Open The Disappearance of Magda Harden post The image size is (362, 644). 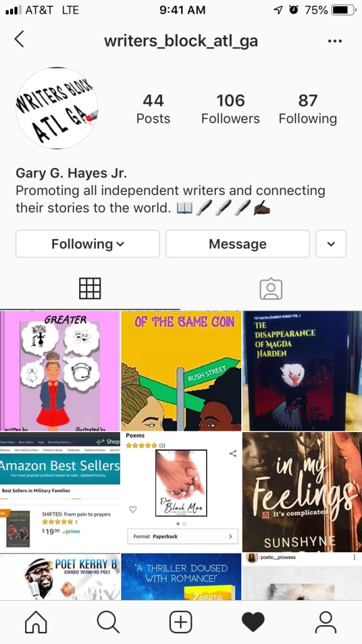302,371
